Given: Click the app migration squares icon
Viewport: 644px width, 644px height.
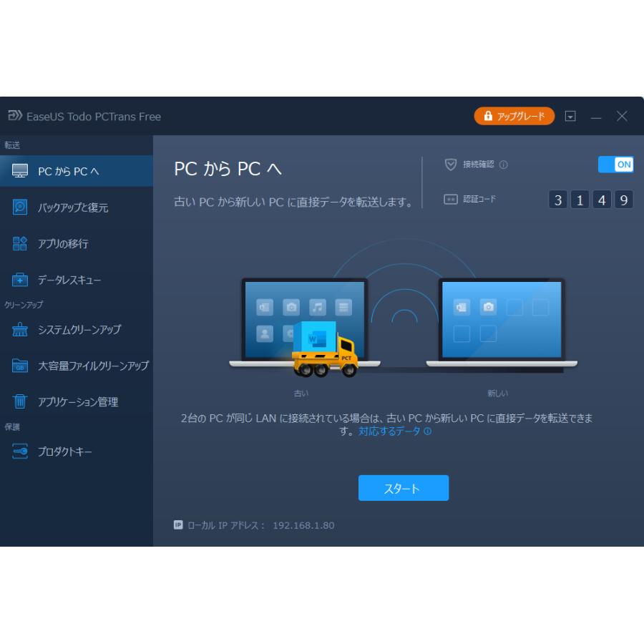Looking at the screenshot, I should pos(20,243).
